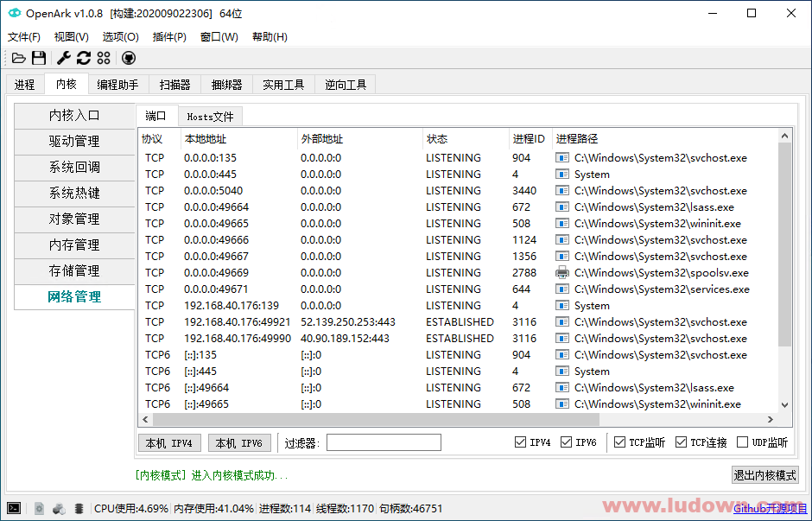Image resolution: width=812 pixels, height=521 pixels.
Task: Switch to the 捆绑器 tab
Action: click(x=227, y=85)
